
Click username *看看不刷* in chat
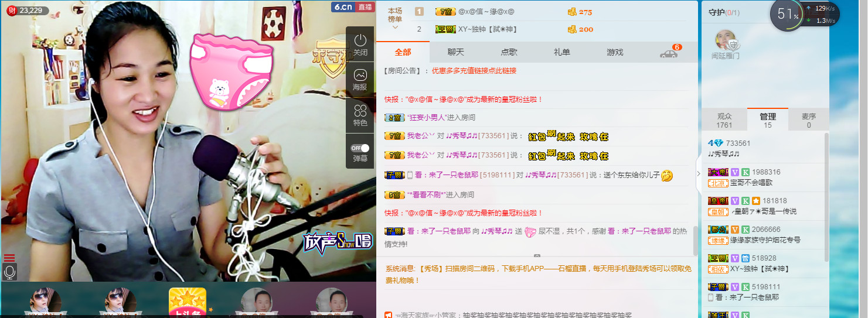coord(426,195)
